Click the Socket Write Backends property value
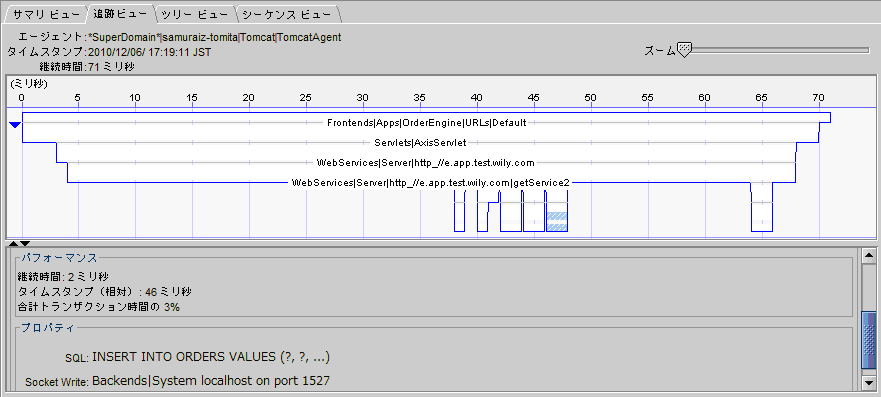Screen dimensions: 881x397 [x=211, y=381]
